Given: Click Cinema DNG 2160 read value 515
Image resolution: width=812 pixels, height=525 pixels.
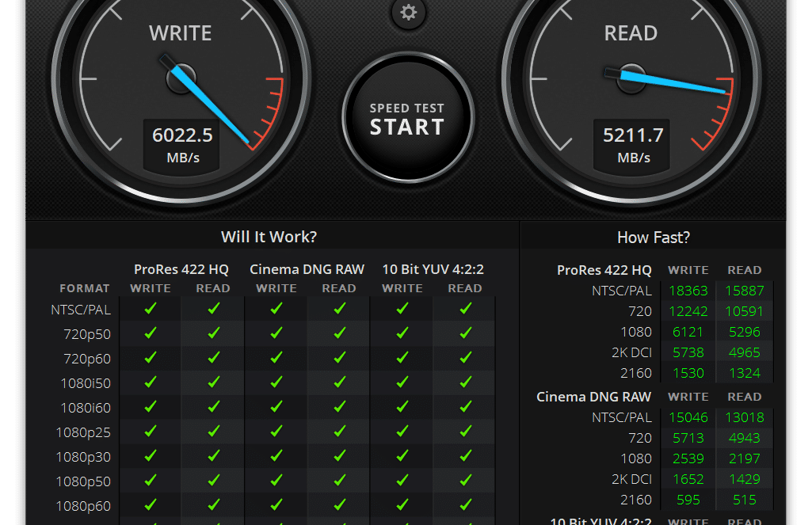Looking at the screenshot, I should tap(744, 500).
